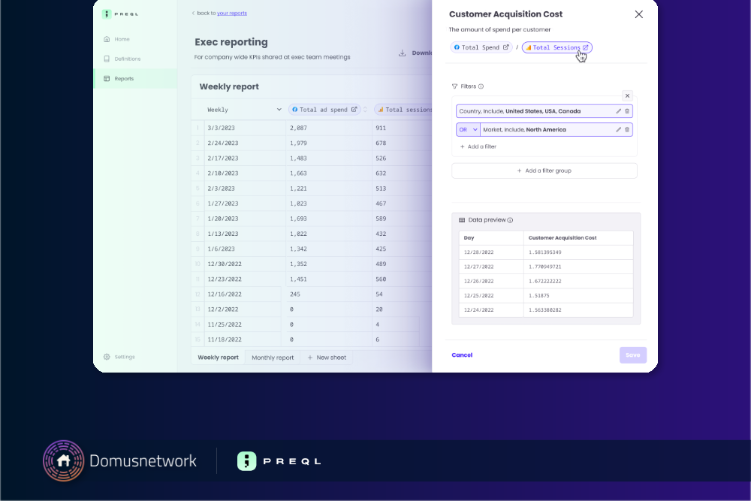
Task: Open the OR operator dropdown
Action: coord(468,130)
